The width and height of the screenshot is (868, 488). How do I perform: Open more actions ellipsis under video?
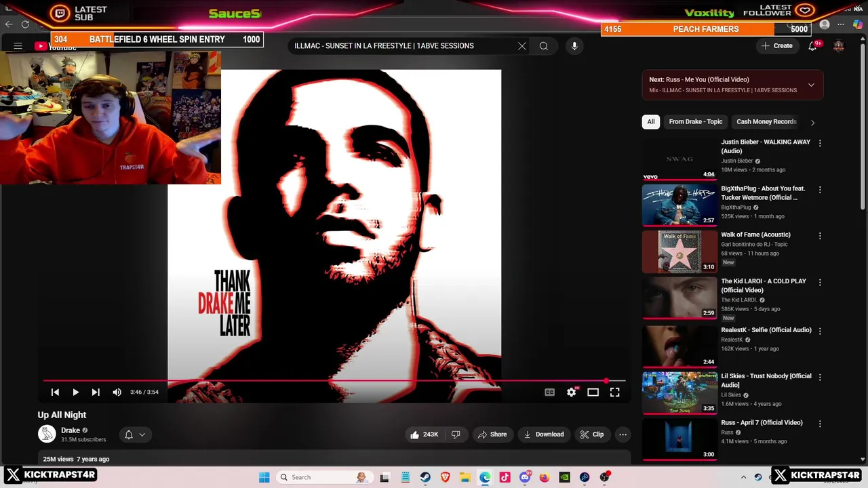coord(623,434)
